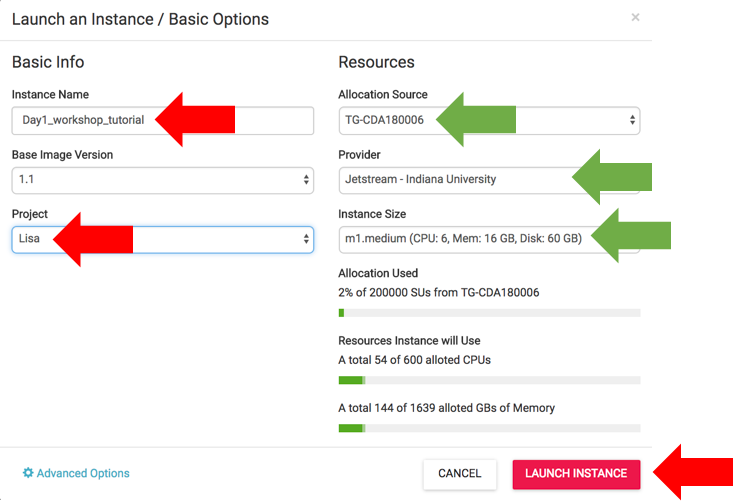Click the allotted Memory usage bar

(x=489, y=428)
